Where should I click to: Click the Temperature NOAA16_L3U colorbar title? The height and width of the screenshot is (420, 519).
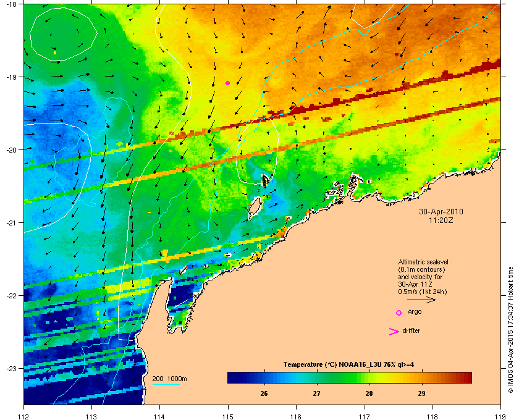[x=348, y=365]
